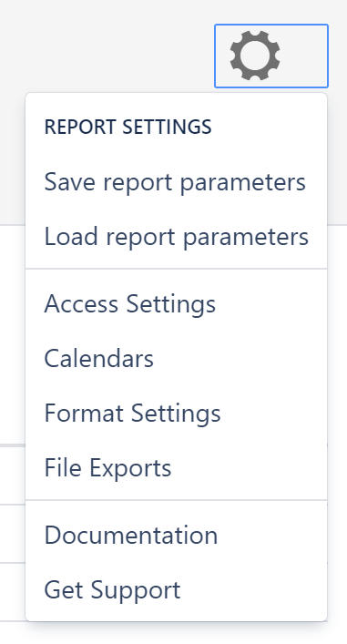The width and height of the screenshot is (347, 644).
Task: Select Format Settings
Action: [x=176, y=414]
